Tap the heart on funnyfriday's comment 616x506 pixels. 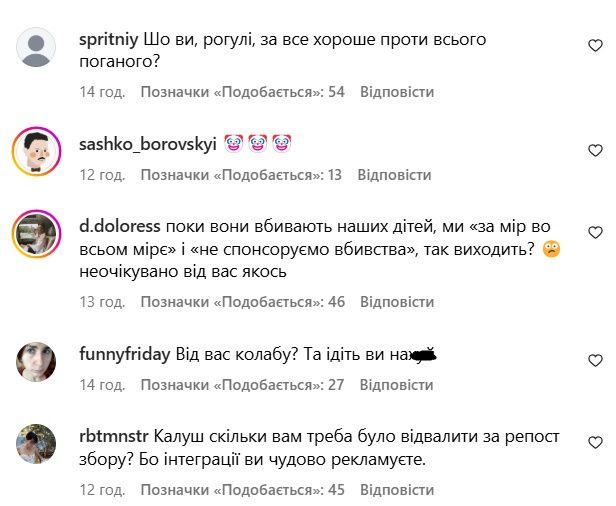[595, 357]
